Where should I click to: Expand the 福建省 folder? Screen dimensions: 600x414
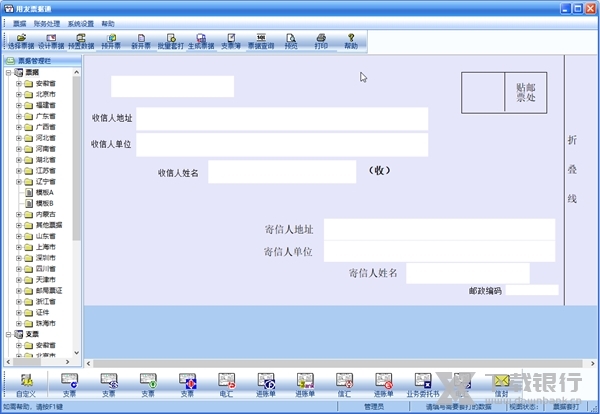(18, 105)
